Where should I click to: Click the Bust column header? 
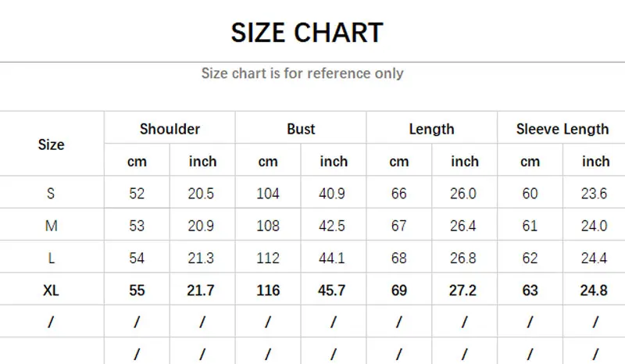301,129
